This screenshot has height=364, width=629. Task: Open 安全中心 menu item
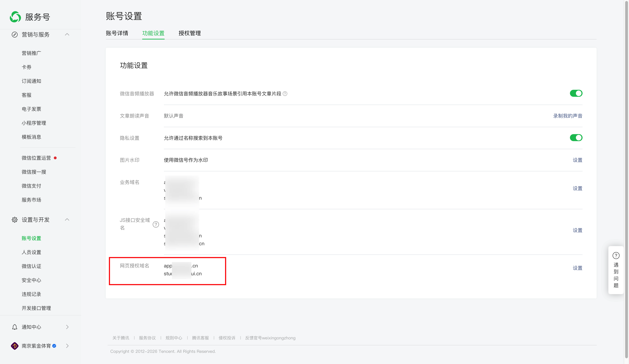pyautogui.click(x=31, y=280)
